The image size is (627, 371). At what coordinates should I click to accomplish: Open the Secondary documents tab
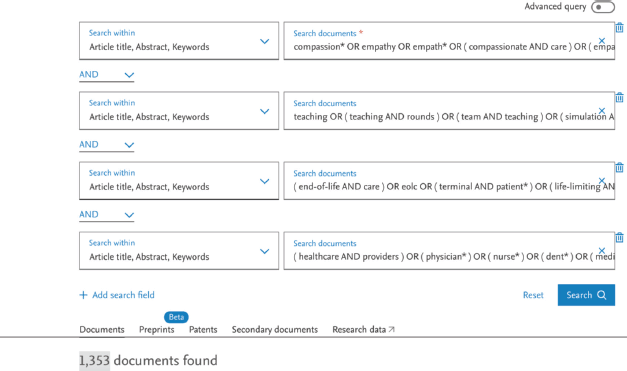click(275, 329)
